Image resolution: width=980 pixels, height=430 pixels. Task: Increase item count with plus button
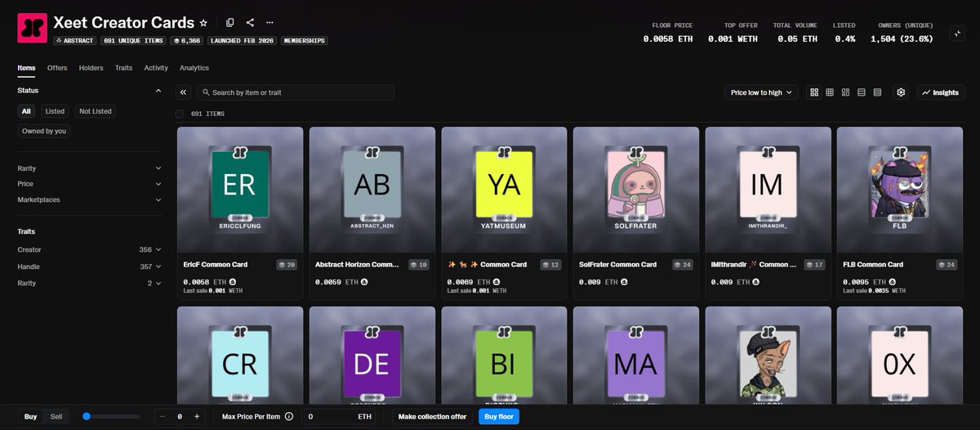(197, 416)
